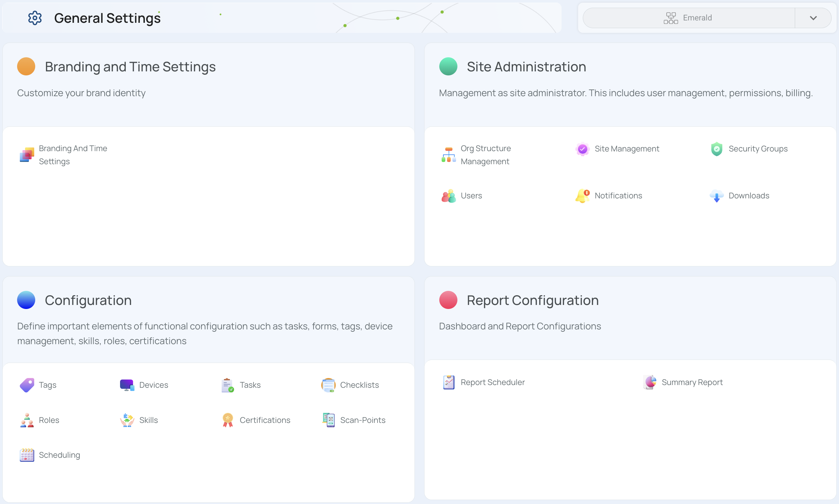Click the Devices monitor icon

click(x=127, y=385)
